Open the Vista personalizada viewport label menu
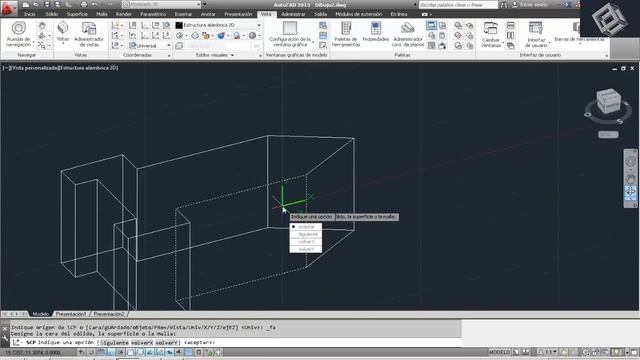Screen dimensions: 640x360 35,68
